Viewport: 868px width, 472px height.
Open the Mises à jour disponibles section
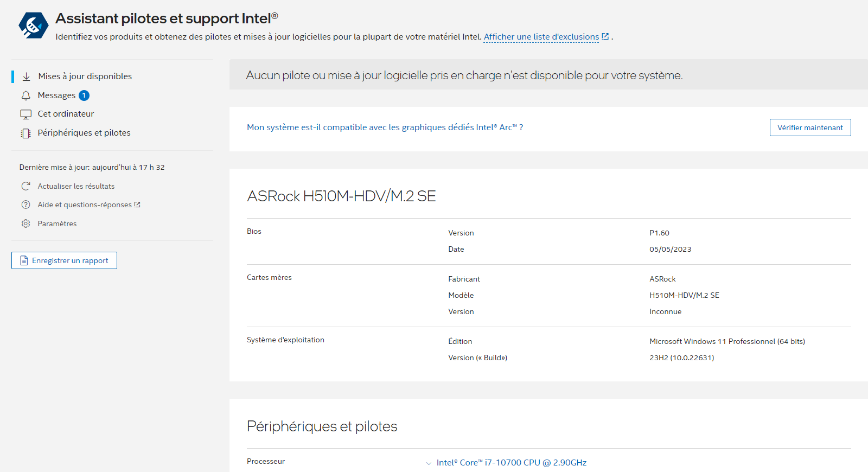(x=85, y=76)
